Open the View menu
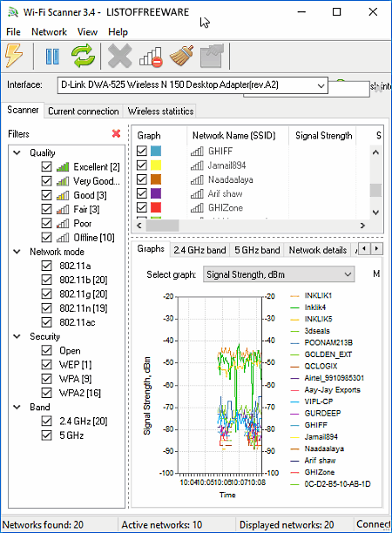This screenshot has height=533, width=392. [x=87, y=32]
